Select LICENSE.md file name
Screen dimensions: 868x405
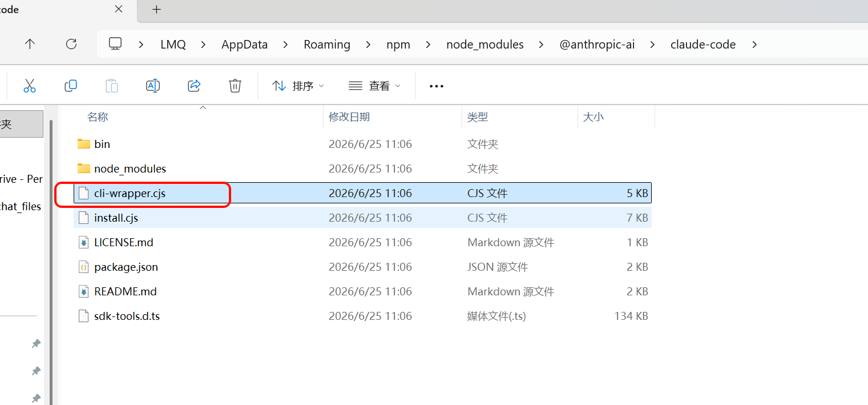[x=124, y=242]
